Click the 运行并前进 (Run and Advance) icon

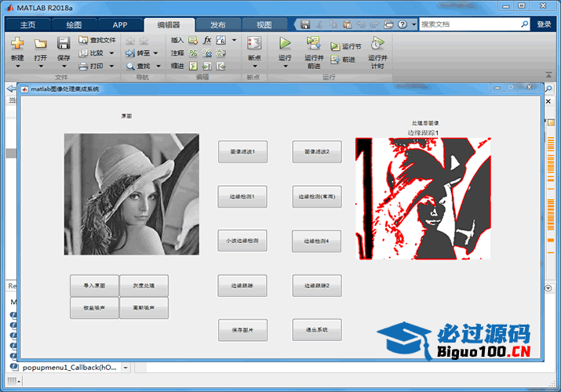314,44
